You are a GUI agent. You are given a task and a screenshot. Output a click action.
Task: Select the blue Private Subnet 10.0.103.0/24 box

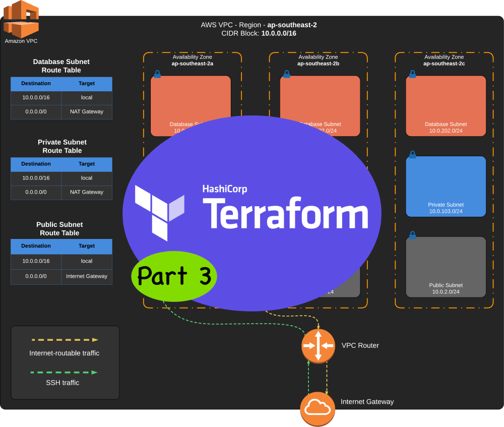[x=446, y=187]
